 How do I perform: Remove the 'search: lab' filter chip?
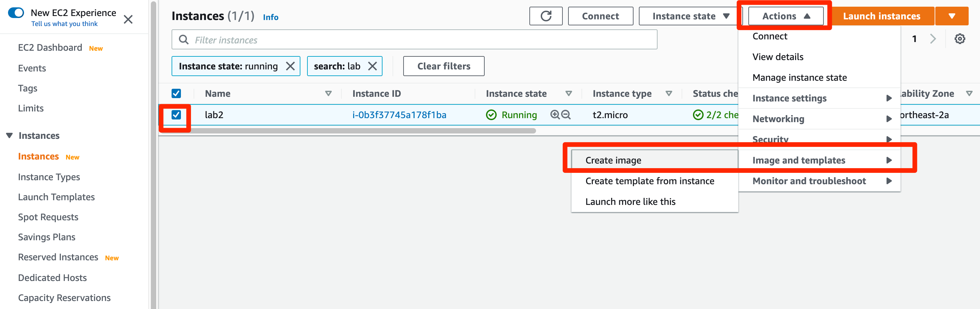coord(373,66)
